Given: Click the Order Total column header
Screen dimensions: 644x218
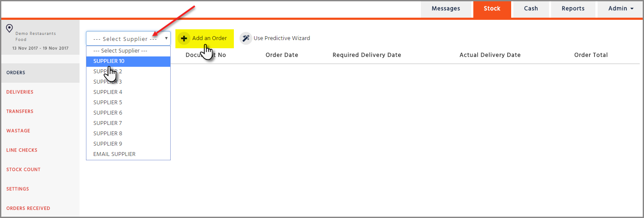Looking at the screenshot, I should pos(591,55).
